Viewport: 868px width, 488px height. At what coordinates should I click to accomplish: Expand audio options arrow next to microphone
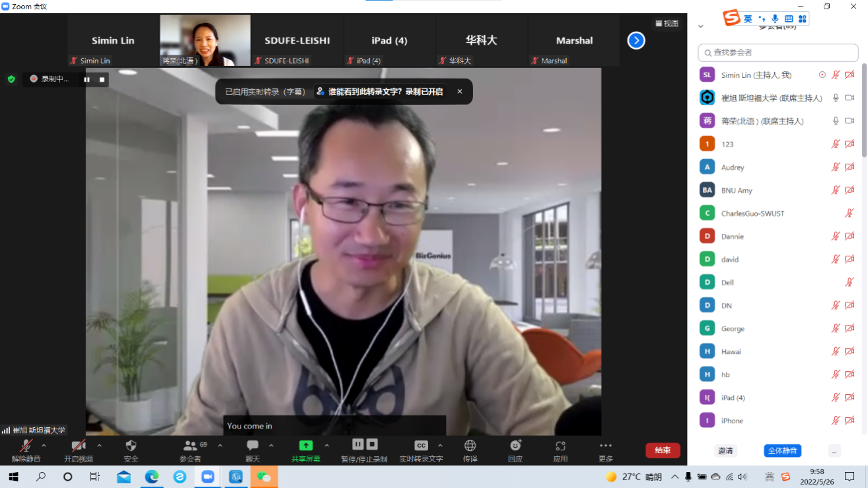(x=44, y=445)
